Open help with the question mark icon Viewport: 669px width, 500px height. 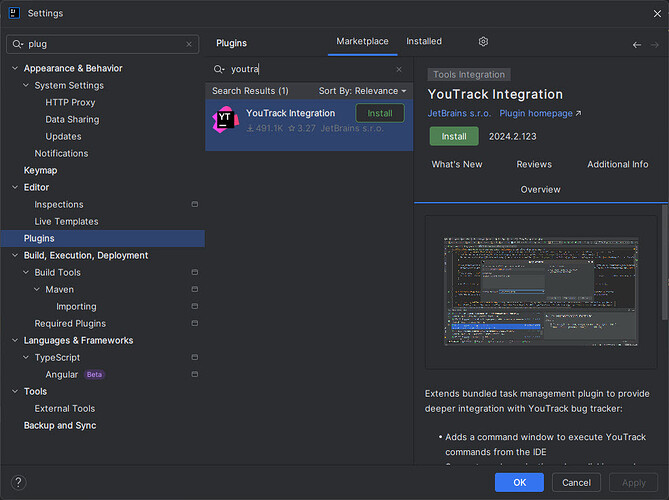[18, 483]
